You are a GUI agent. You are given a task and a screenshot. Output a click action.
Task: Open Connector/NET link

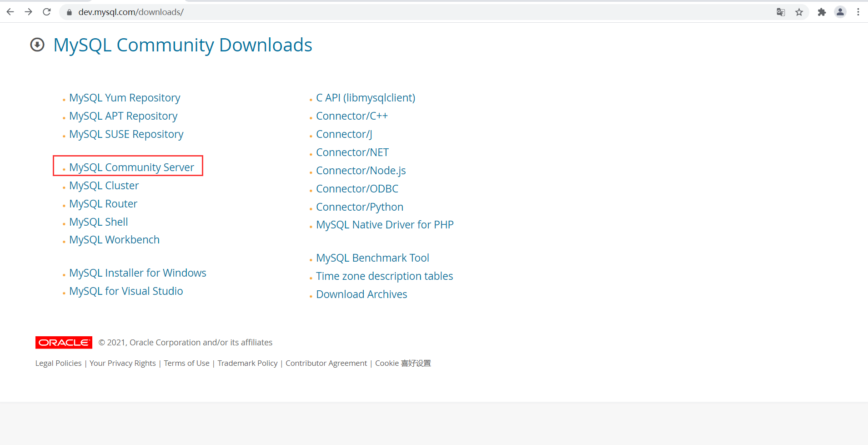(352, 152)
